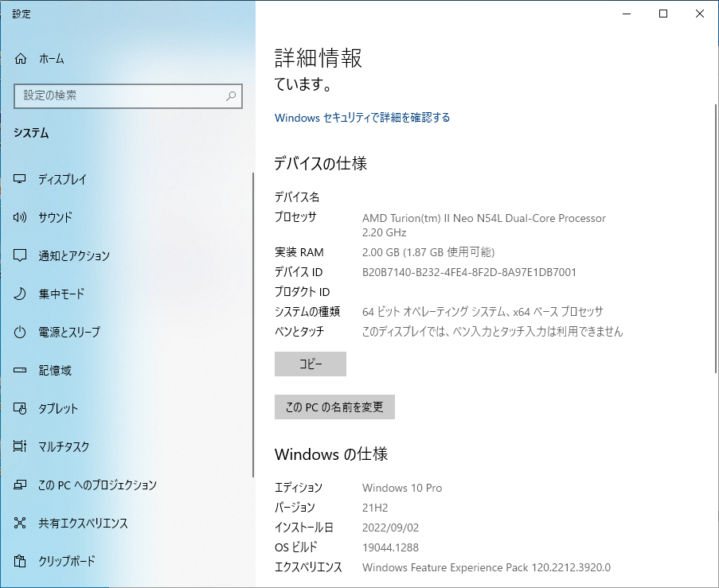Viewport: 719px width, 588px height.
Task: Click the 2.00 GB RAM value
Action: pos(428,252)
